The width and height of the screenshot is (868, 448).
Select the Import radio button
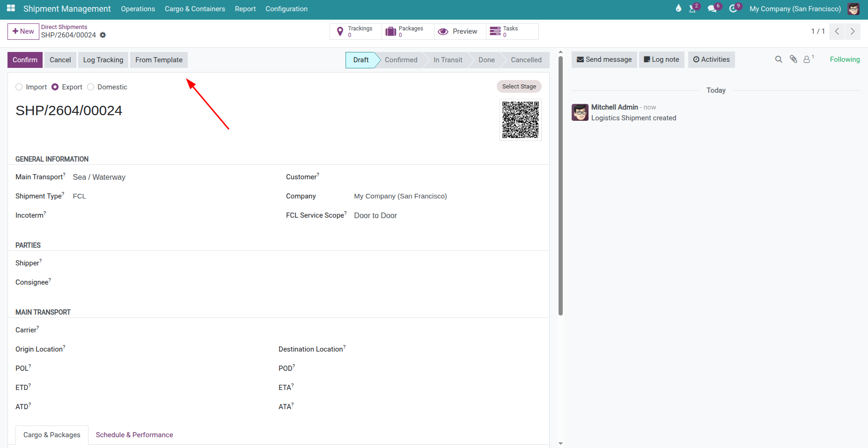[x=19, y=87]
